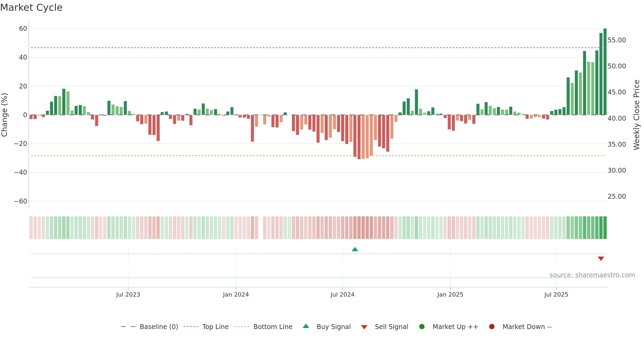
Task: Click the −60 left-axis tick label
Action: 21,201
